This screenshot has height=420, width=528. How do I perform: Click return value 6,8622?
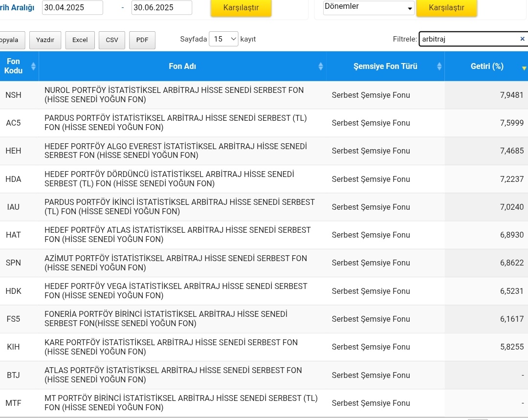512,263
